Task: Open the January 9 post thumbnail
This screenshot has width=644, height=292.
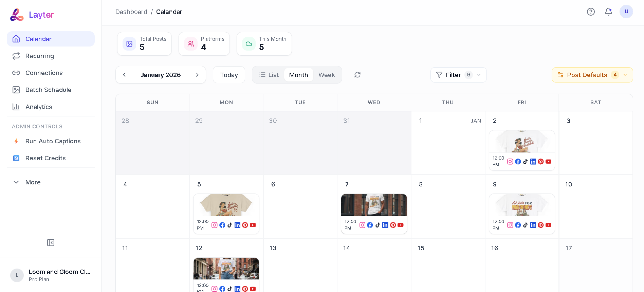Action: 522,205
